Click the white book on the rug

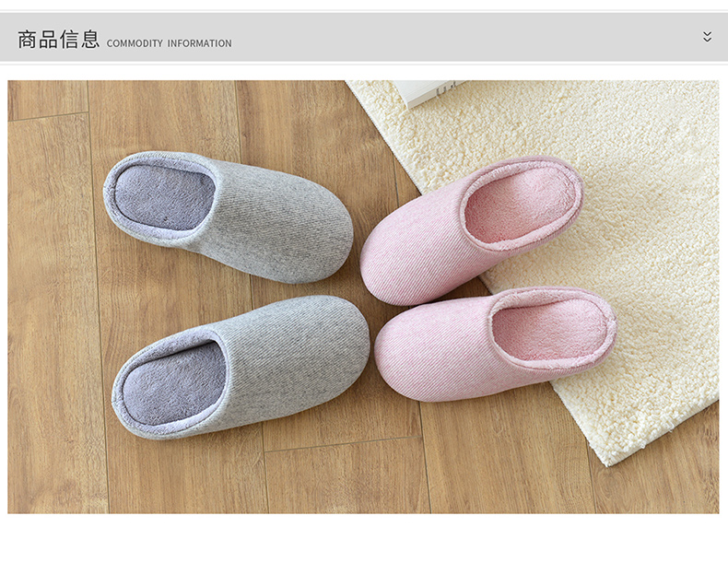425,91
